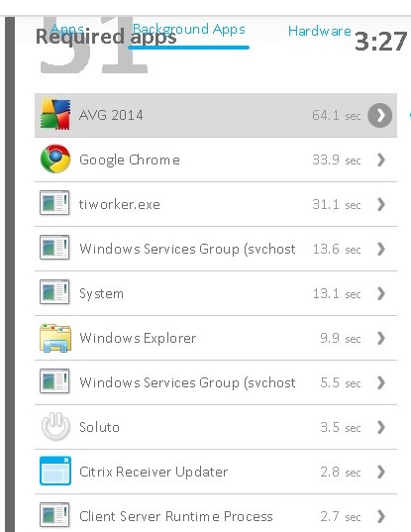Select the System row label

(101, 293)
